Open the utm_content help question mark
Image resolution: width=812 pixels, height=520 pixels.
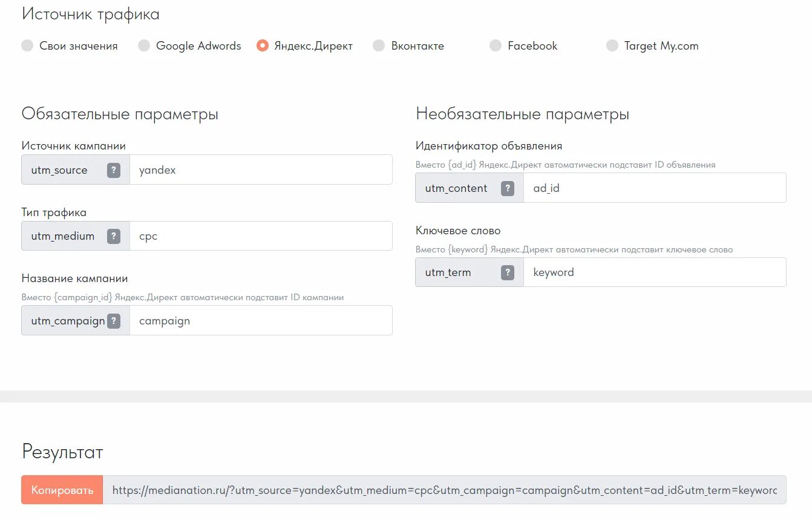pos(508,188)
